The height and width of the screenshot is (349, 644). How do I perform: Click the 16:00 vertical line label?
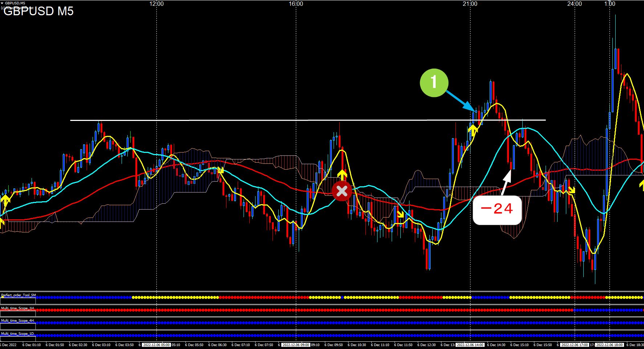pos(296,4)
